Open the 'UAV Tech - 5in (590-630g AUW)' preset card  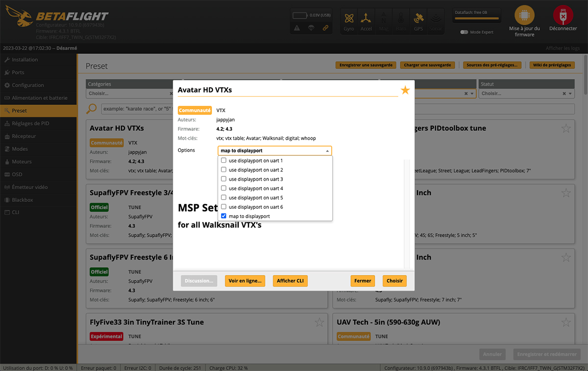[x=454, y=329]
